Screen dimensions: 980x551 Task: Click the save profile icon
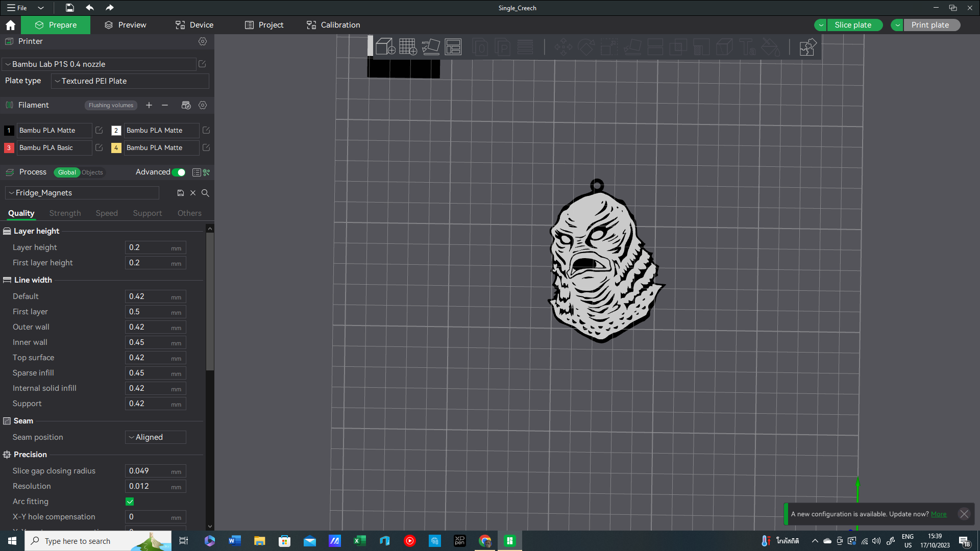[179, 193]
